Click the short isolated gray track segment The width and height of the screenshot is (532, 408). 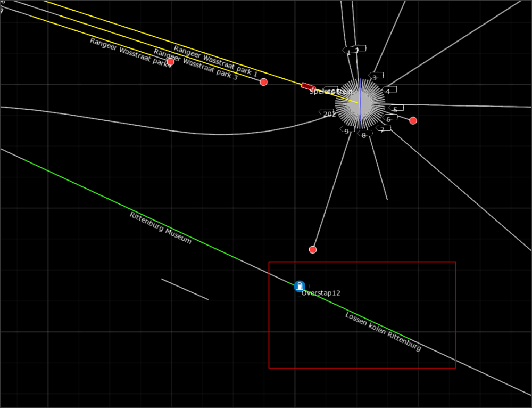(185, 289)
